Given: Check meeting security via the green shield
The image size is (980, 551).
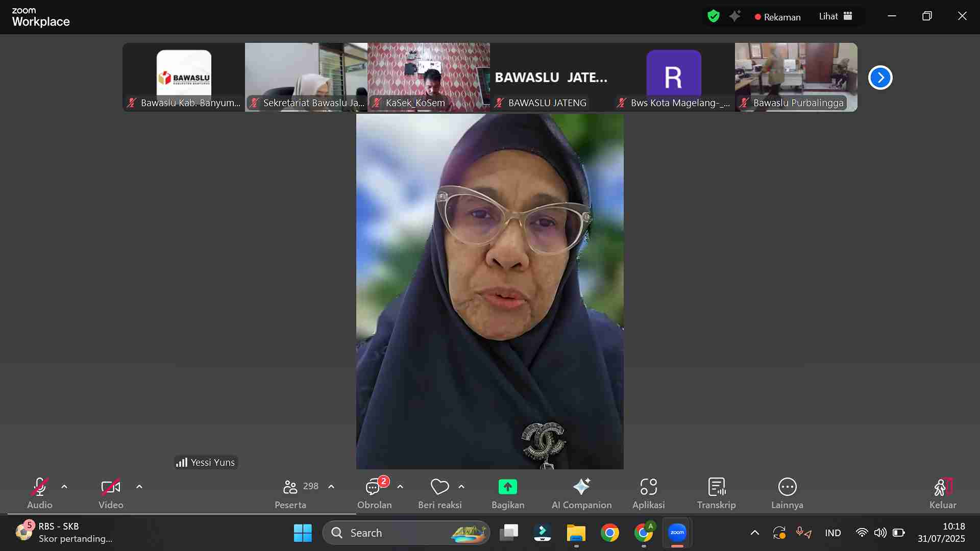Looking at the screenshot, I should (713, 16).
